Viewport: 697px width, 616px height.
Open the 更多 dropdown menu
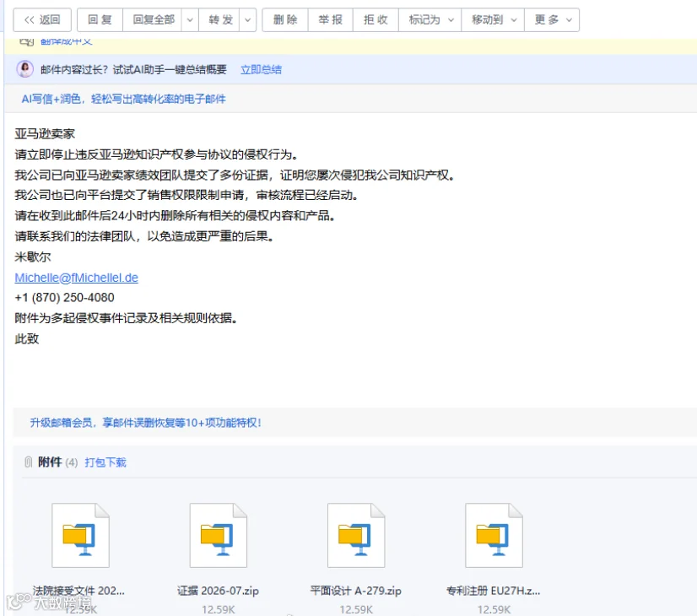coord(552,20)
